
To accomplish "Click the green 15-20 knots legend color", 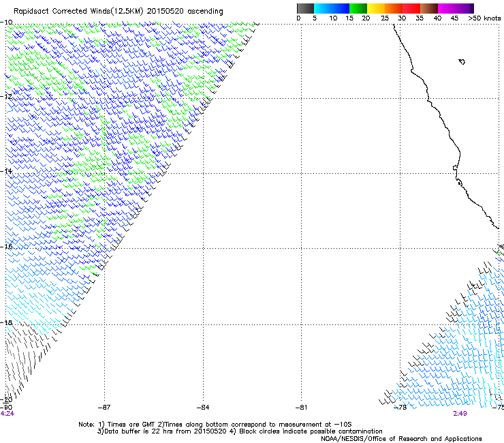I will 358,8.
